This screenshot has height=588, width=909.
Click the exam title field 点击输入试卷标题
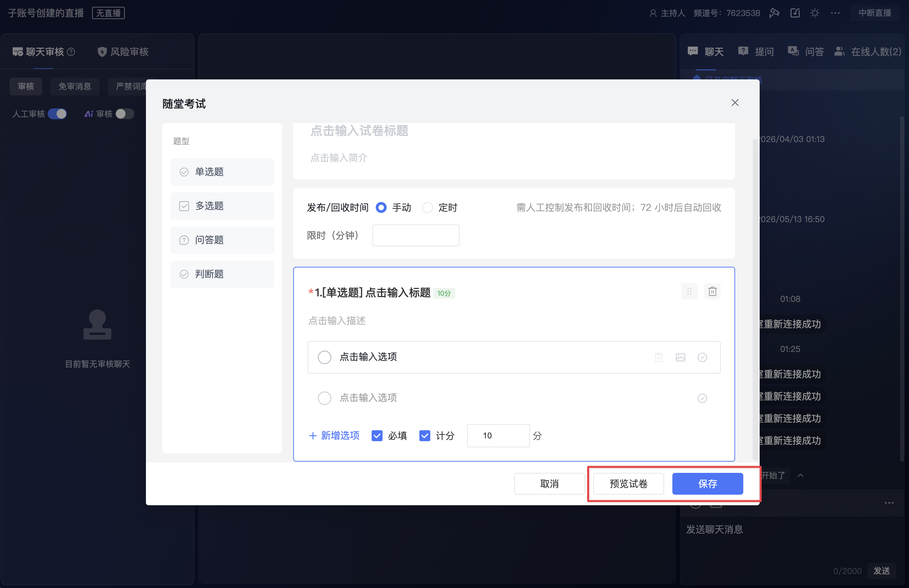point(359,130)
